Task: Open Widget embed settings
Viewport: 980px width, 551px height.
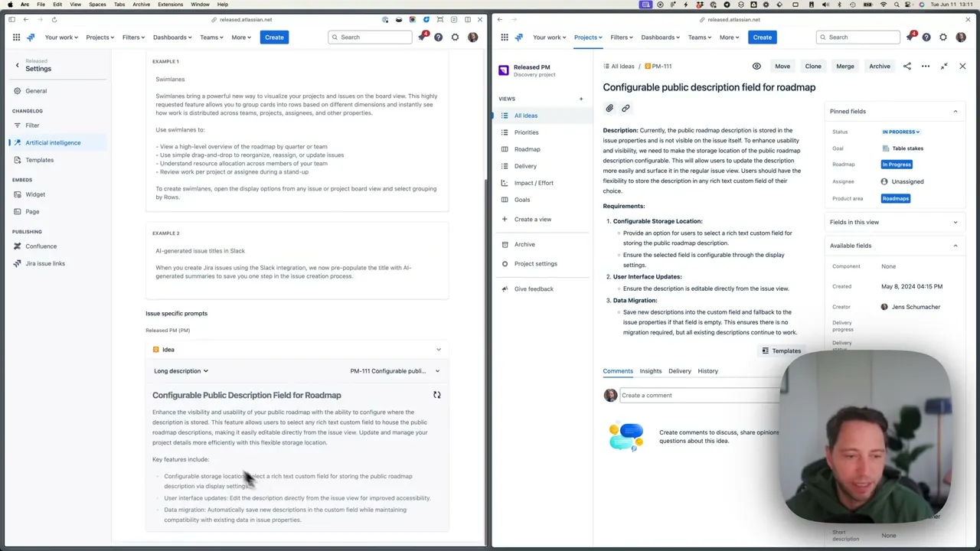Action: pyautogui.click(x=35, y=194)
